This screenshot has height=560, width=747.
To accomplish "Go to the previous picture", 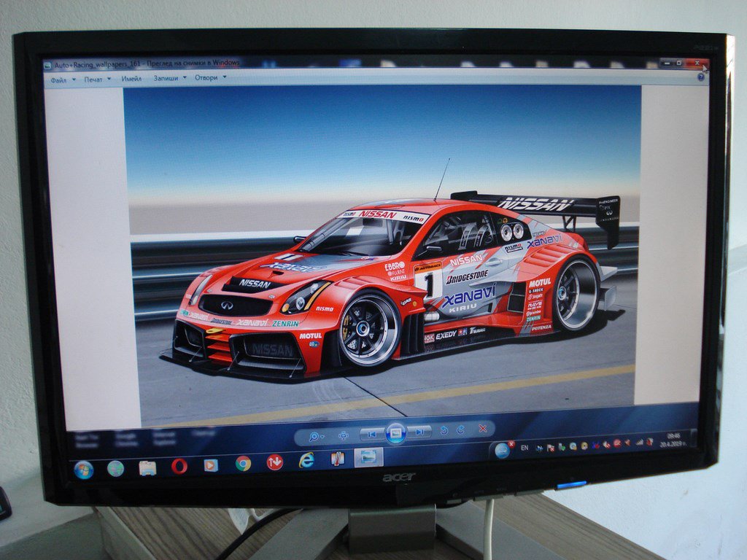I will (x=371, y=434).
